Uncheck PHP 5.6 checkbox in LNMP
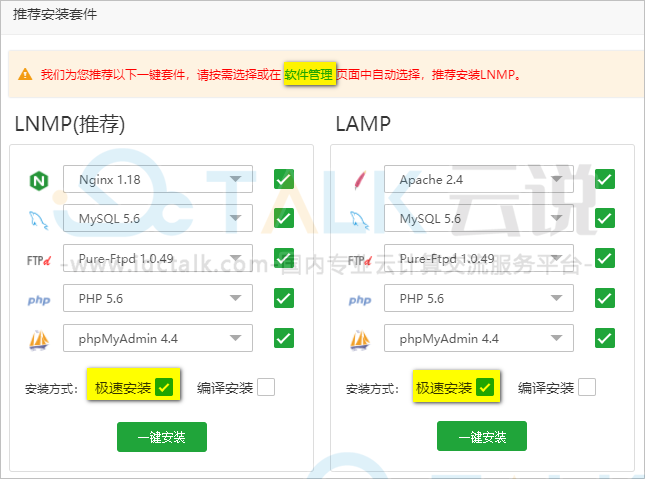The height and width of the screenshot is (479, 645). coord(284,298)
